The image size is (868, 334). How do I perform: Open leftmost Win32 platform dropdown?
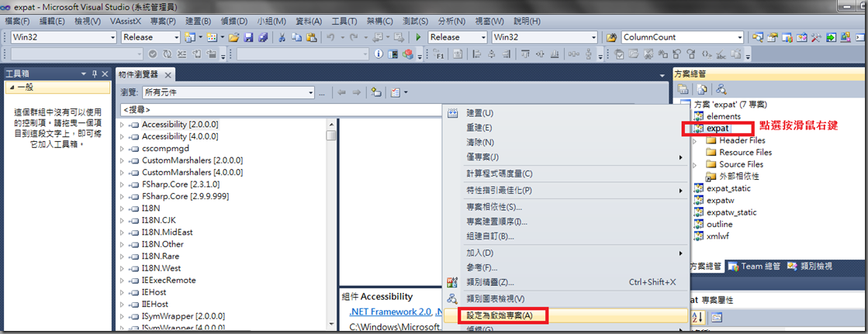pos(113,38)
